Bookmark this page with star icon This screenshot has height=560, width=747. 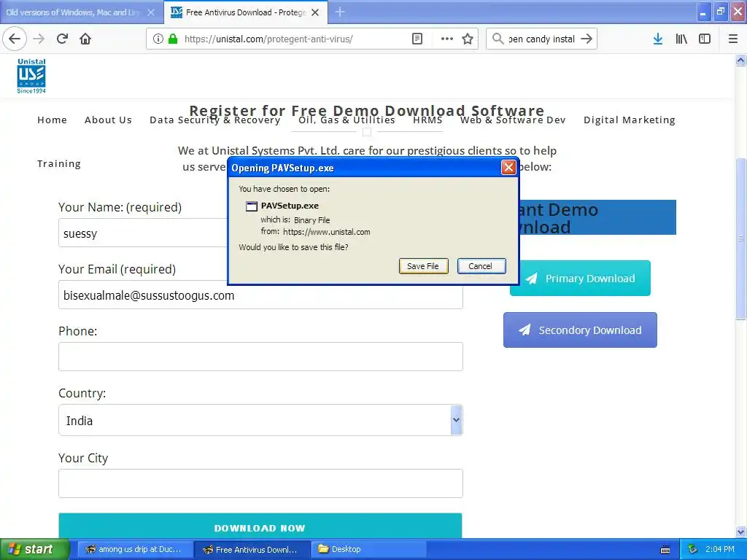click(x=468, y=39)
